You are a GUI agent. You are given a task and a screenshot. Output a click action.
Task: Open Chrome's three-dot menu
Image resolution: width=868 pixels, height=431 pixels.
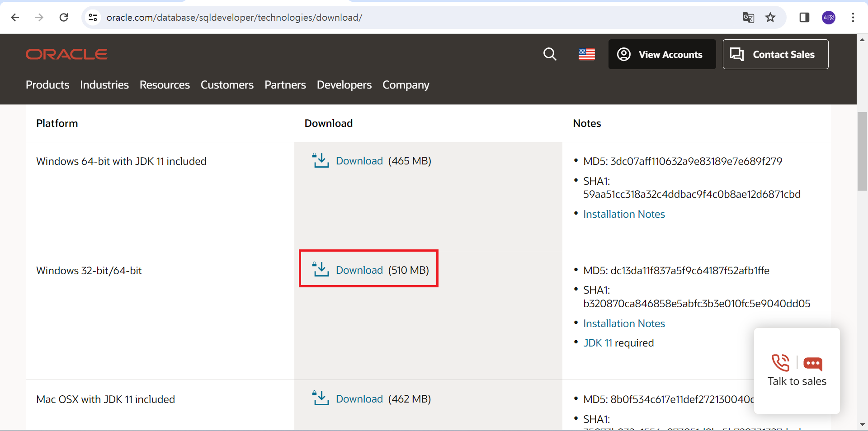click(853, 17)
